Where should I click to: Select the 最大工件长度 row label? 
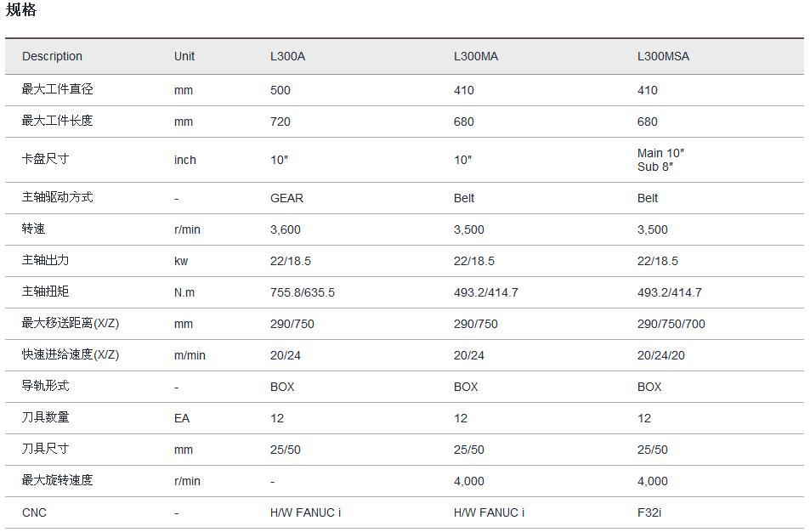(57, 121)
